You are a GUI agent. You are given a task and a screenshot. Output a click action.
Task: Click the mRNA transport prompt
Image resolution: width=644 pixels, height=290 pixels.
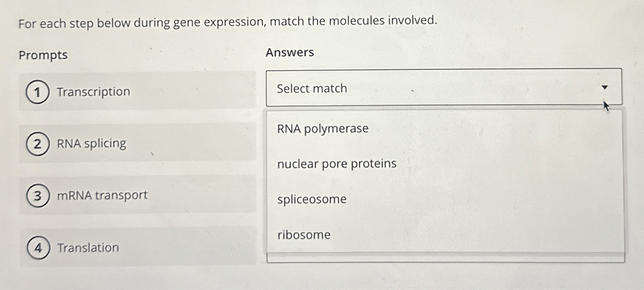(102, 195)
